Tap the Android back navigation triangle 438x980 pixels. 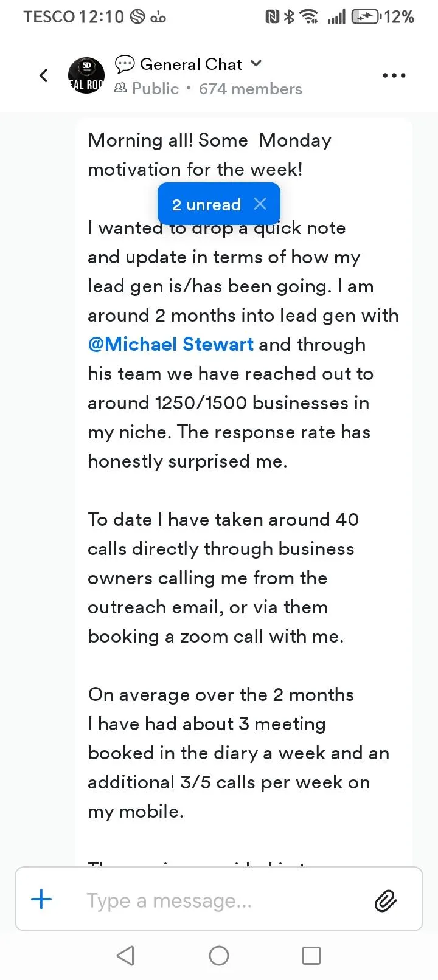point(125,956)
